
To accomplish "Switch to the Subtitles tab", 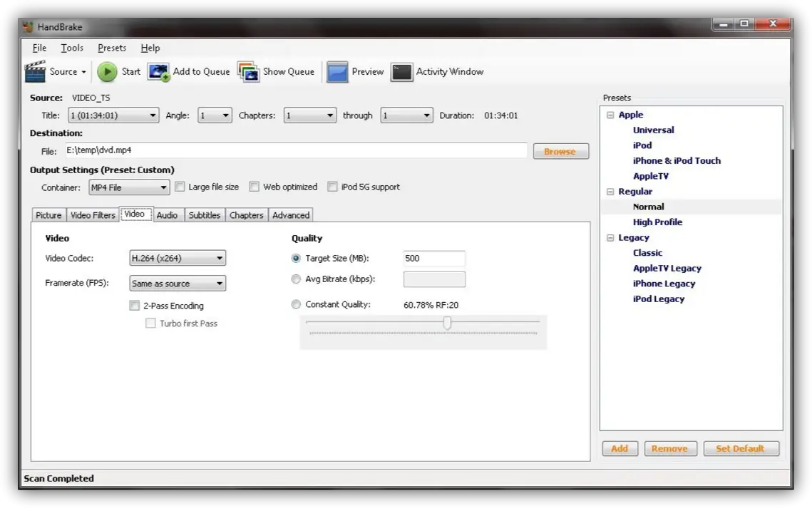I will pyautogui.click(x=205, y=215).
